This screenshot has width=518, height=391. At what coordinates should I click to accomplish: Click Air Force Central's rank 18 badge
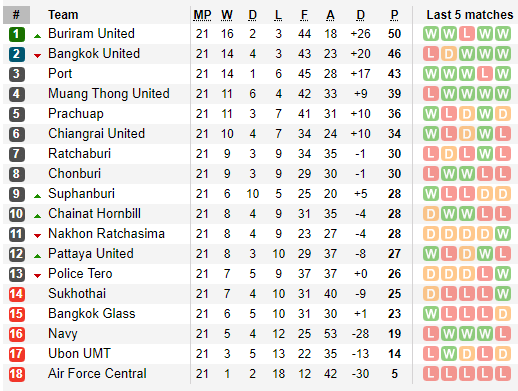[17, 374]
